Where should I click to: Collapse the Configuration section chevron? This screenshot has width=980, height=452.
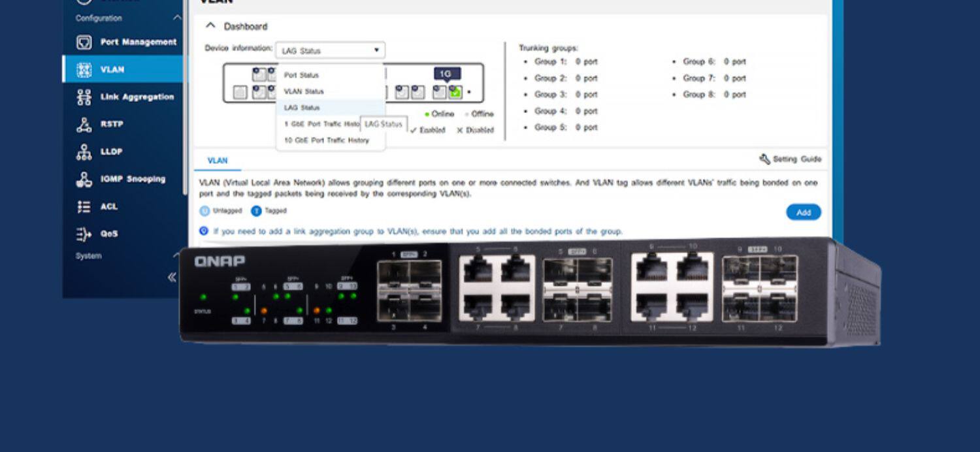pyautogui.click(x=176, y=18)
